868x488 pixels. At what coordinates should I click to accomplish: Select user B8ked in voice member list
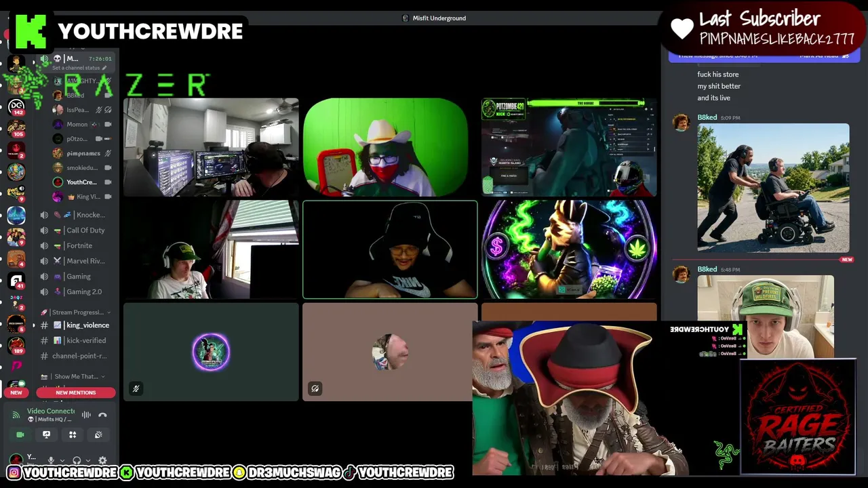coord(82,96)
